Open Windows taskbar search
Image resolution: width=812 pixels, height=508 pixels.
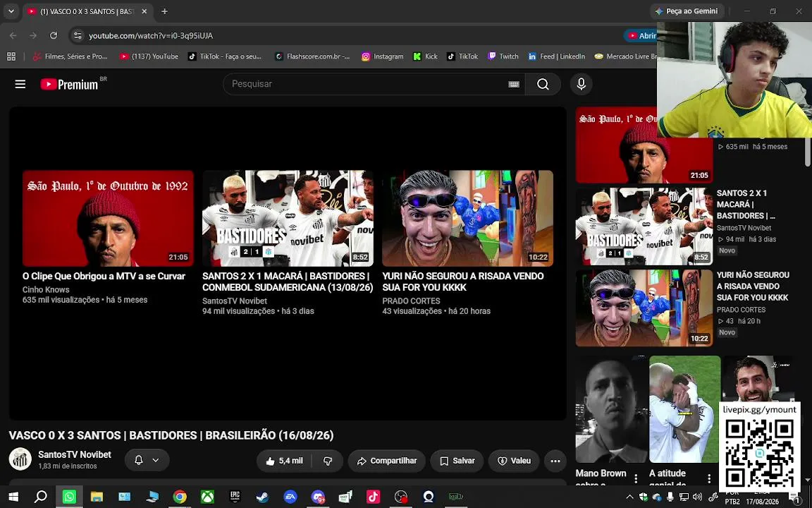tap(41, 497)
